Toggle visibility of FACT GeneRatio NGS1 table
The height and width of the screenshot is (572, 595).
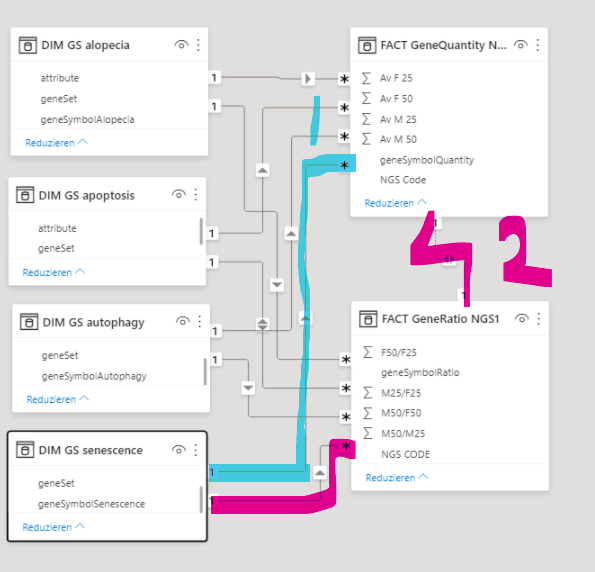[x=522, y=318]
